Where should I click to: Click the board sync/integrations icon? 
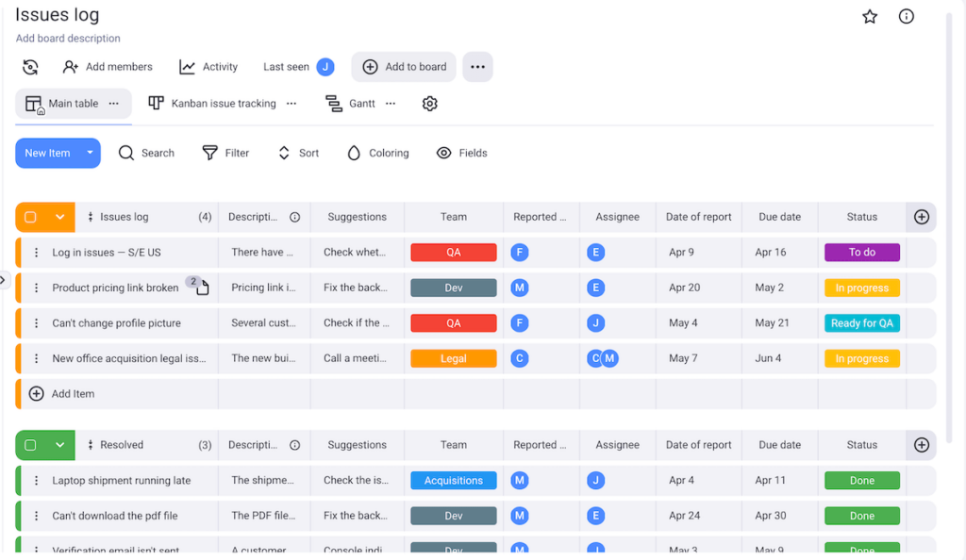29,66
